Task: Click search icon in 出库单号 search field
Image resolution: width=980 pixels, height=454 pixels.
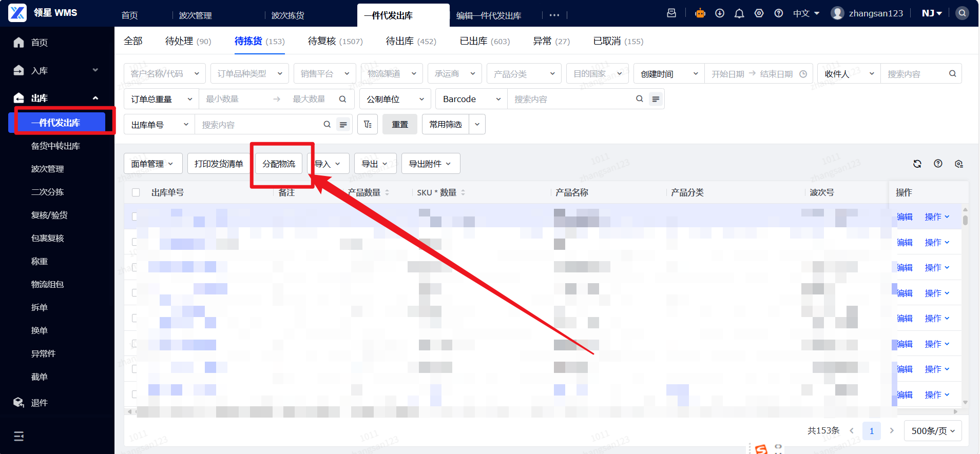Action: pyautogui.click(x=327, y=124)
